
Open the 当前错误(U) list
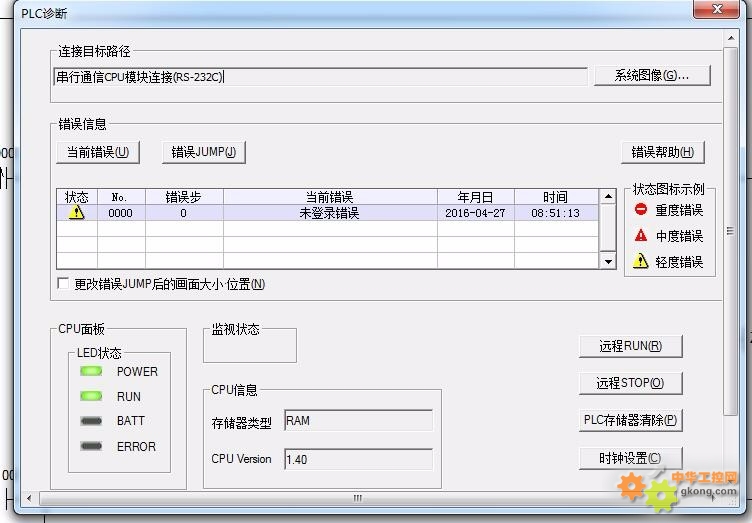(98, 152)
